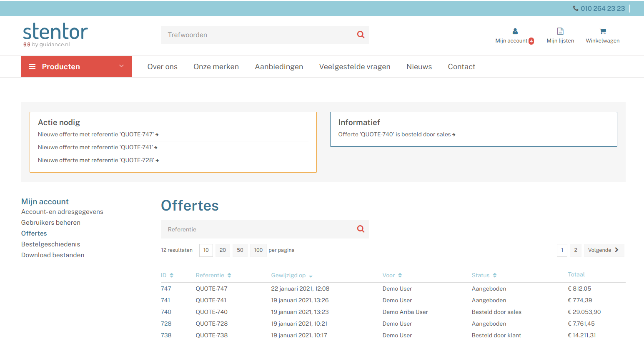Go to Veelgestelde vragen page
The image size is (644, 344).
[355, 67]
